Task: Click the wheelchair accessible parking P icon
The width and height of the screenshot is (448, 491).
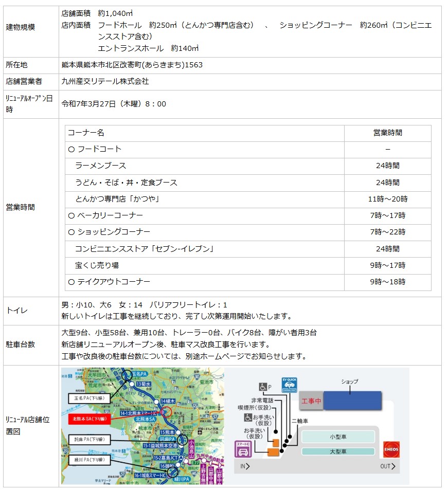Action: tap(262, 387)
